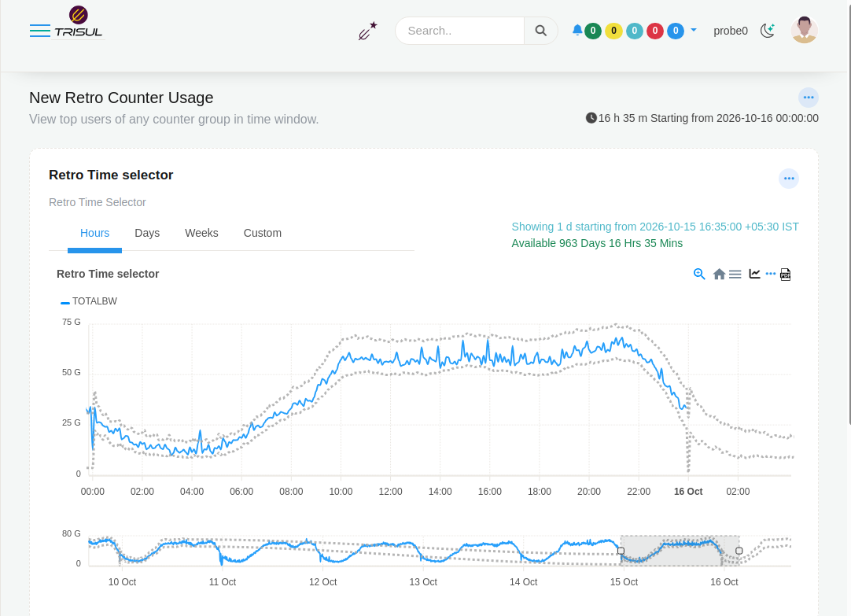Switch to the Days tab
The width and height of the screenshot is (851, 616).
[x=147, y=233]
